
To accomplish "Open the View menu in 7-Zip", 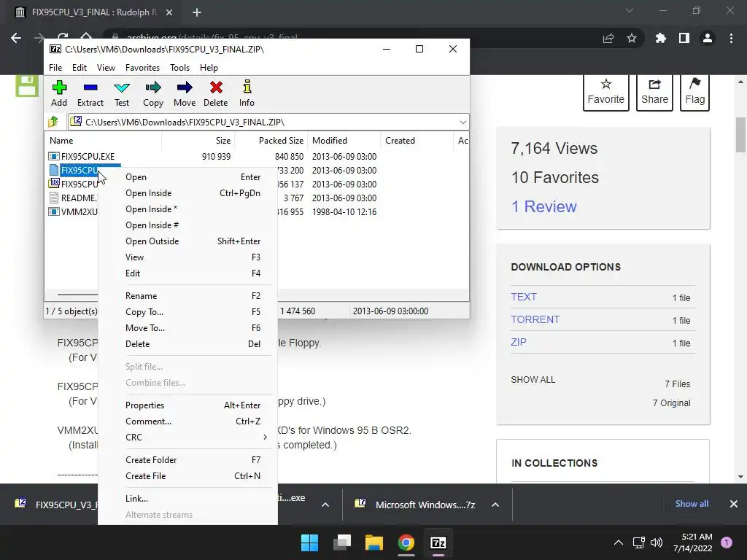I will [x=106, y=68].
